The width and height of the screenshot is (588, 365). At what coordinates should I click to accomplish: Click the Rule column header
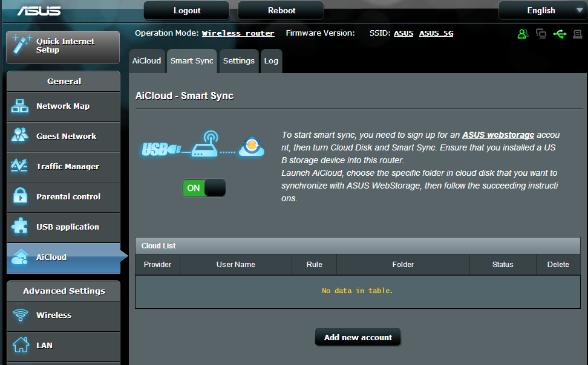(314, 265)
